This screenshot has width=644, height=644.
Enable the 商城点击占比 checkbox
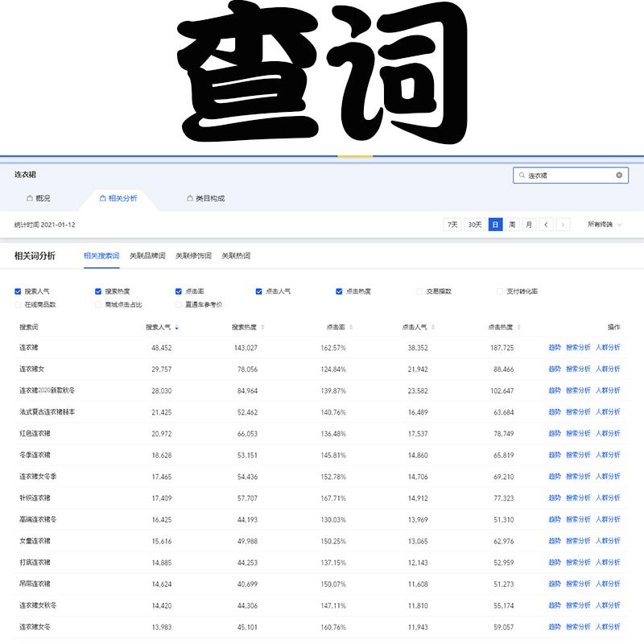(x=98, y=304)
